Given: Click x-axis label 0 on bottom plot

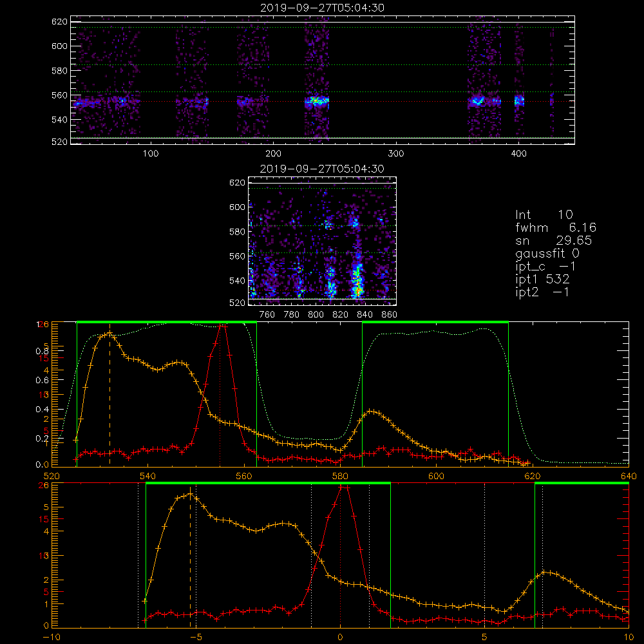Looking at the screenshot, I should (340, 637).
